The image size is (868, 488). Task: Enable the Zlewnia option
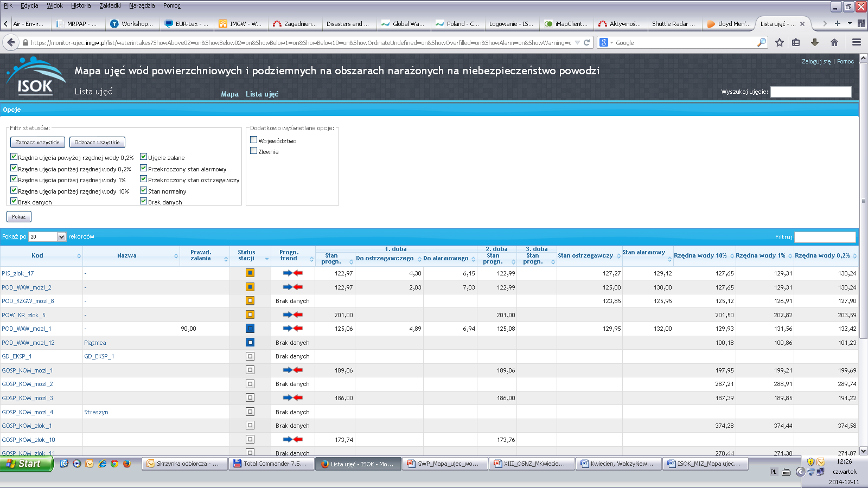pos(253,150)
